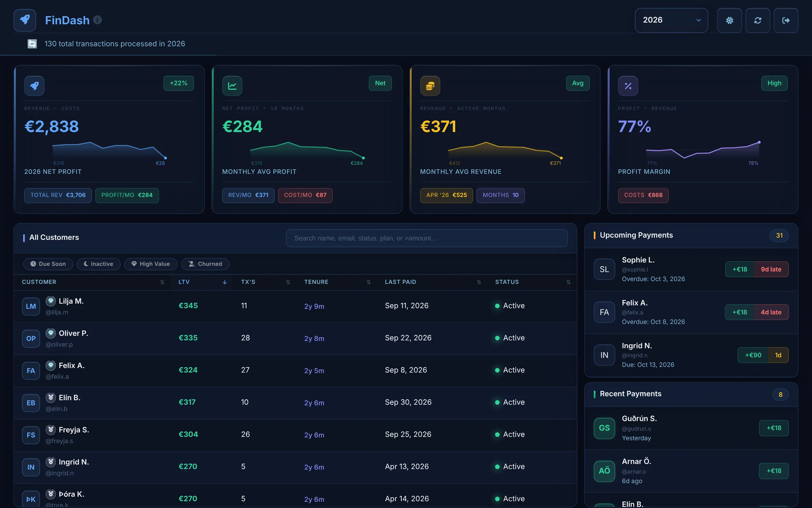
Task: Click the AÖ avatar for Arnar Ö.
Action: 604,471
